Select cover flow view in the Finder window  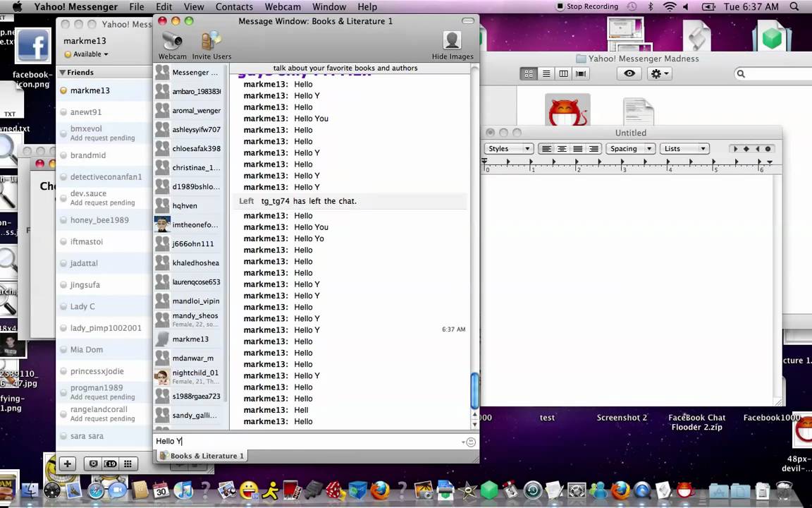coord(581,73)
